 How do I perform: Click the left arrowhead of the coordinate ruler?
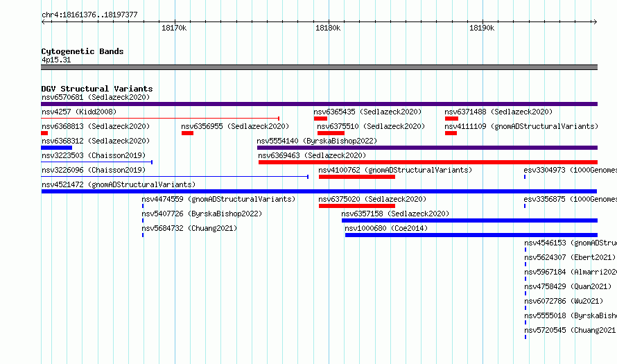click(x=43, y=22)
